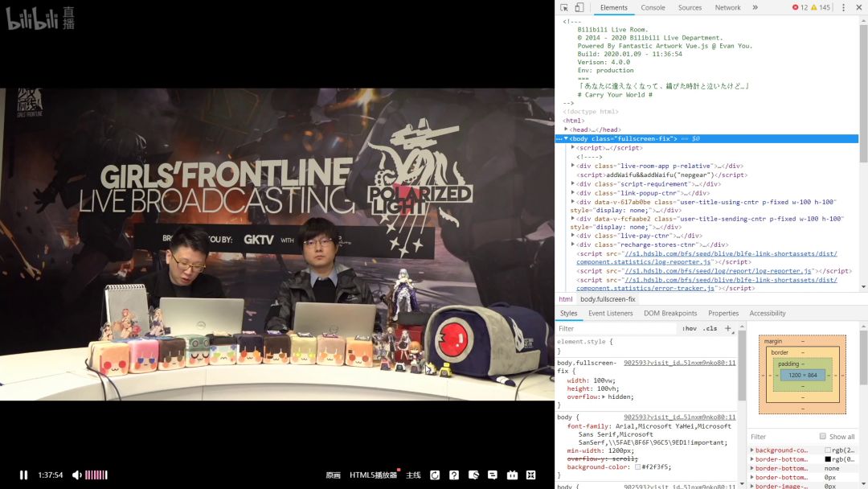Viewport: 868px width, 489px height.
Task: Expand the user-title-using-cntr div node
Action: pos(573,202)
